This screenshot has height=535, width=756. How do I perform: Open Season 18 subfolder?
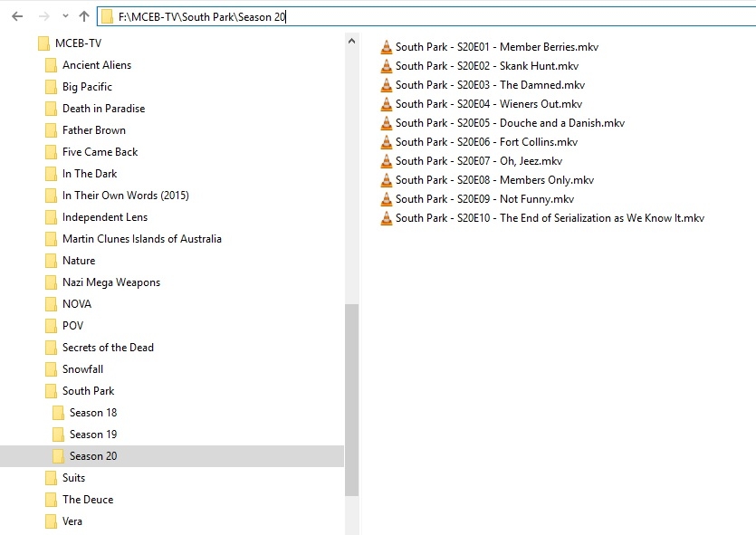click(93, 413)
